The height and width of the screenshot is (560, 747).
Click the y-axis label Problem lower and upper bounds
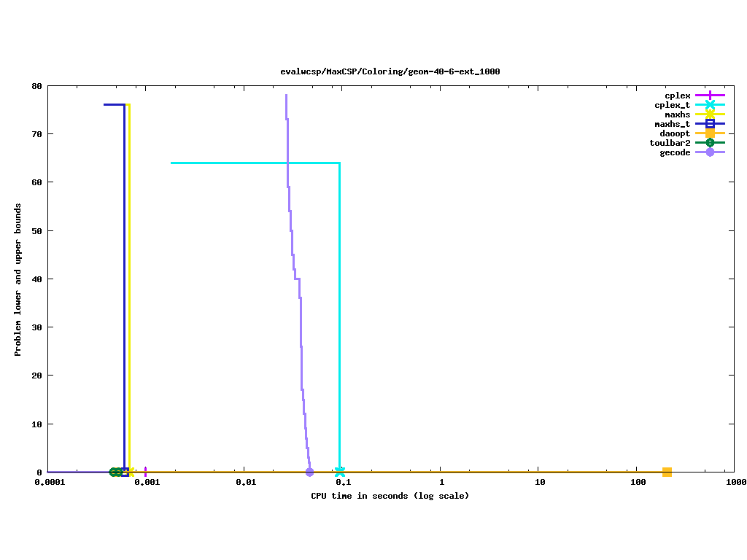click(18, 280)
